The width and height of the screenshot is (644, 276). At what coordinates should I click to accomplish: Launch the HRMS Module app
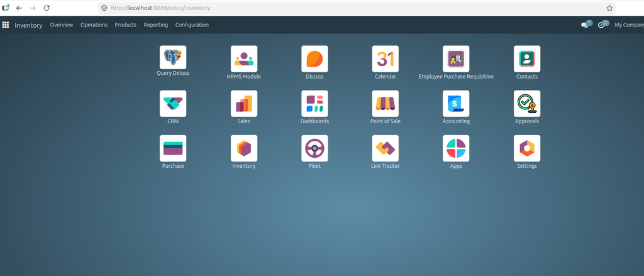pos(244,58)
